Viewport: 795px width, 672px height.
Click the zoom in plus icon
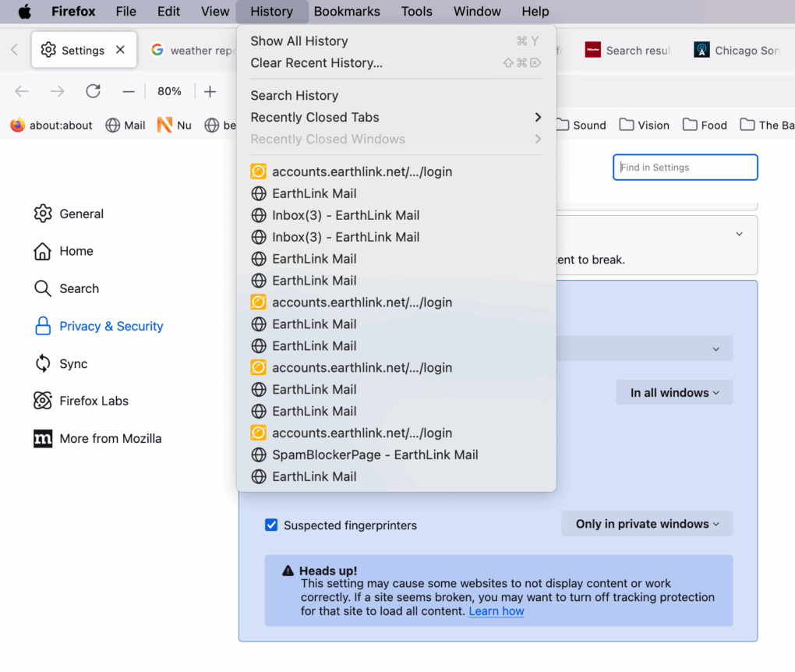(x=210, y=91)
